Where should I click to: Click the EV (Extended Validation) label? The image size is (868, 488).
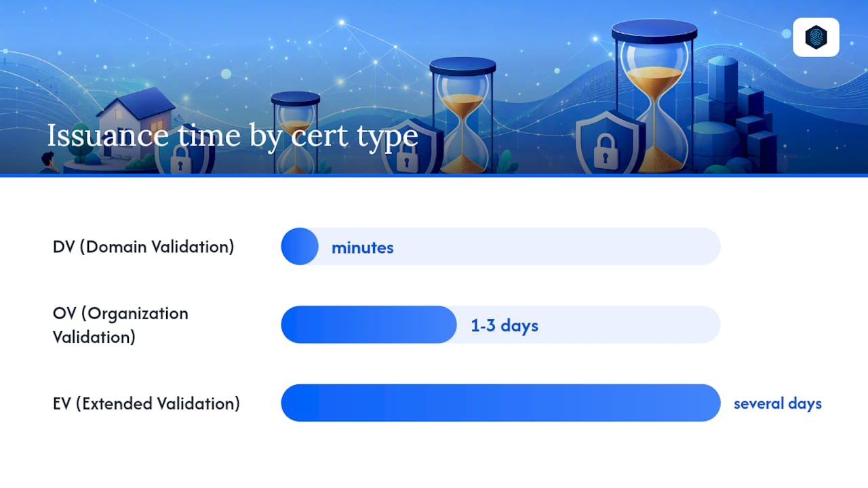(146, 403)
